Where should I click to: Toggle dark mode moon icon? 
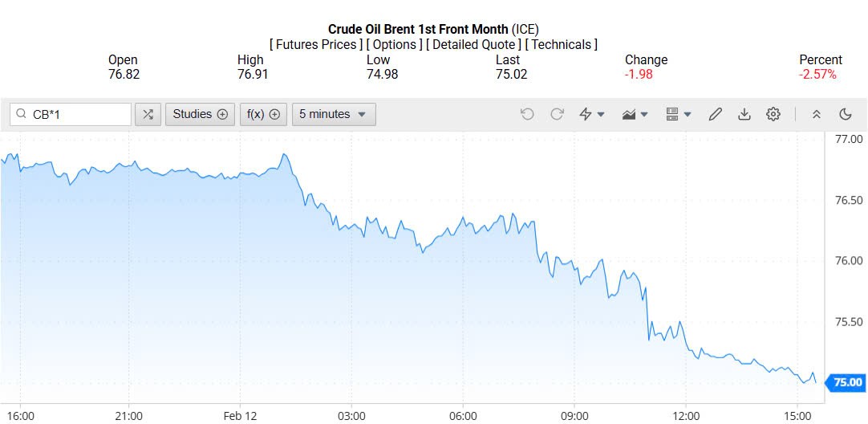pos(846,114)
